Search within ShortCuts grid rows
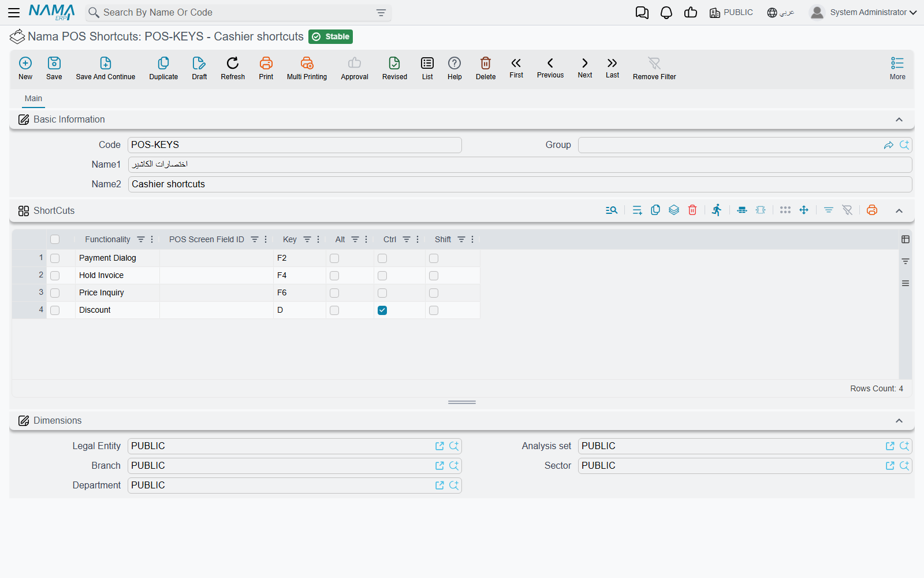This screenshot has height=578, width=924. tap(612, 210)
